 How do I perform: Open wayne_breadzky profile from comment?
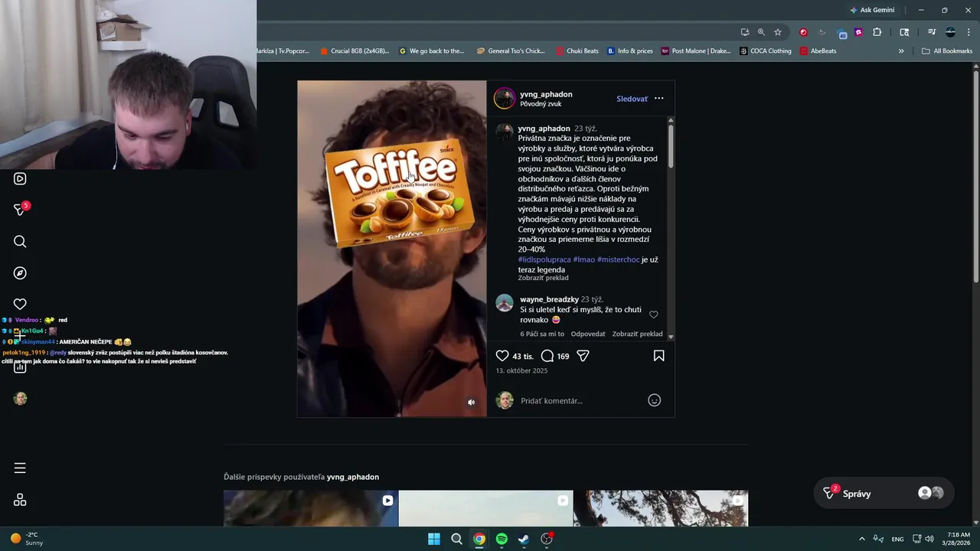tap(549, 299)
